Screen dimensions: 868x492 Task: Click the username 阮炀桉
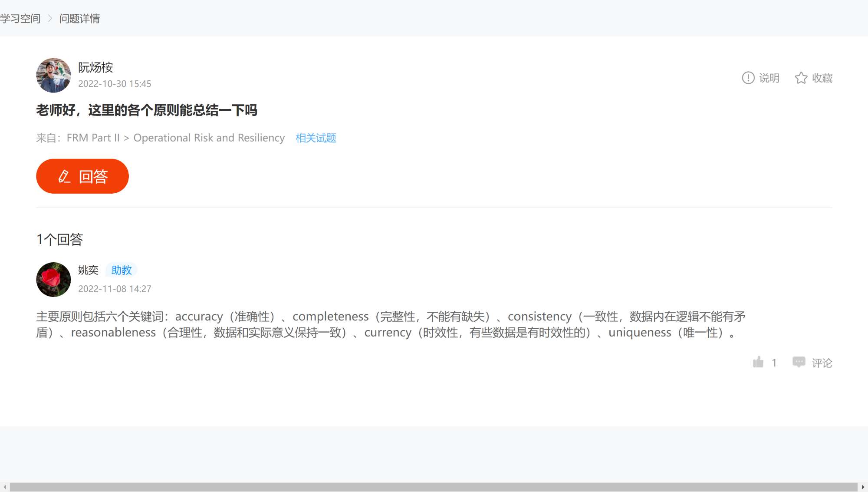(95, 67)
